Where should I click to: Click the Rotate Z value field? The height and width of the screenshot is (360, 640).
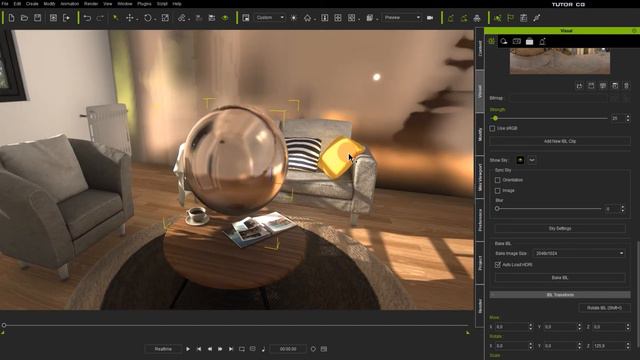[x=608, y=346]
